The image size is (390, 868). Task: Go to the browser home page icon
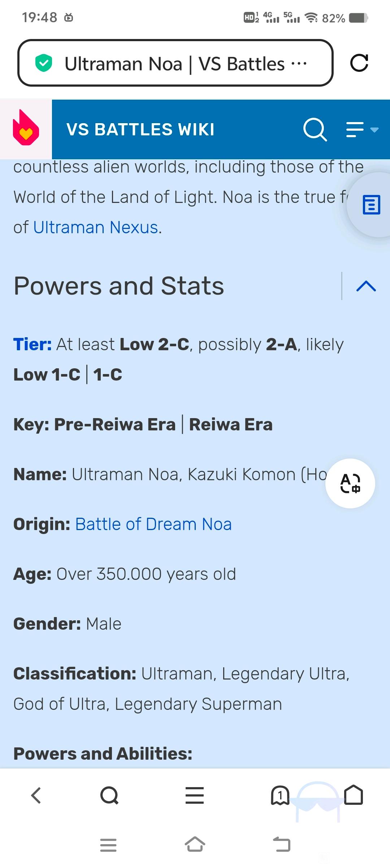point(354,795)
